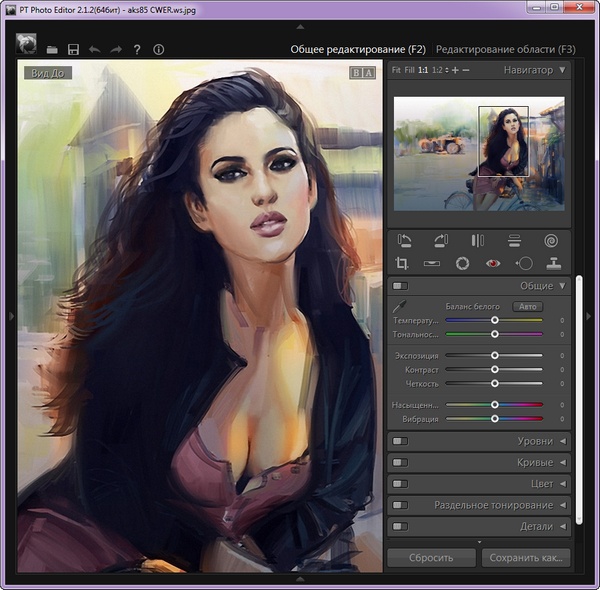The image size is (600, 590).
Task: Toggle the Кривые panel switch
Action: [400, 462]
